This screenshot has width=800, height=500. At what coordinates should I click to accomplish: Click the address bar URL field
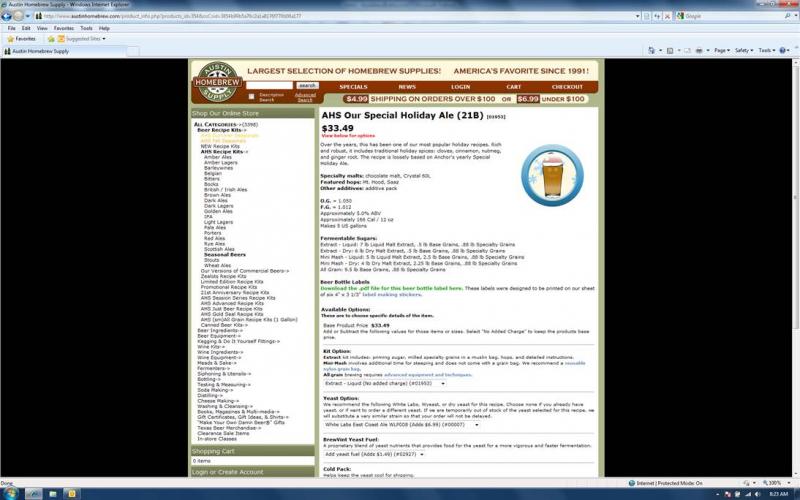[x=334, y=16]
